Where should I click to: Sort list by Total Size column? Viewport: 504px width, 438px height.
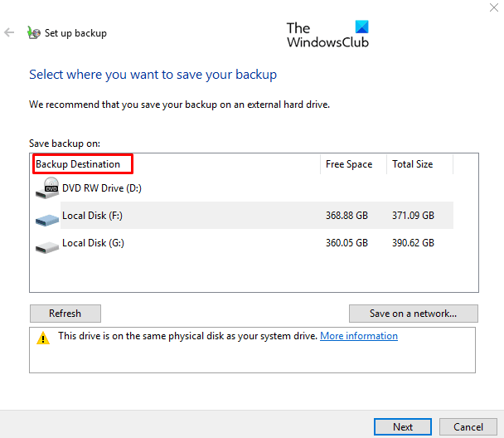413,164
